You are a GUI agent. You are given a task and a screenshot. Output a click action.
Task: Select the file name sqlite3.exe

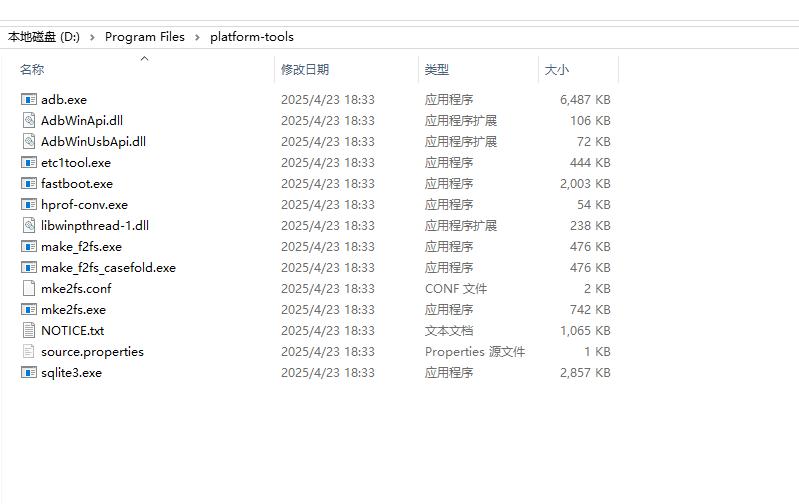(71, 373)
